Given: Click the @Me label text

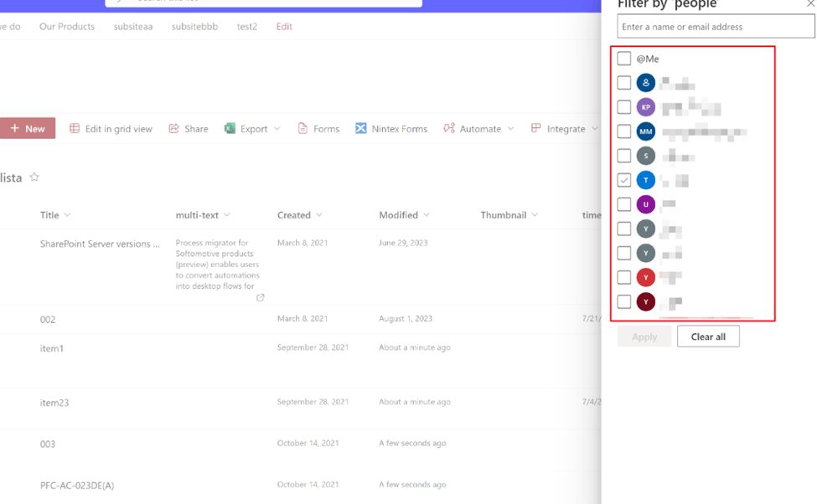Looking at the screenshot, I should click(x=648, y=59).
